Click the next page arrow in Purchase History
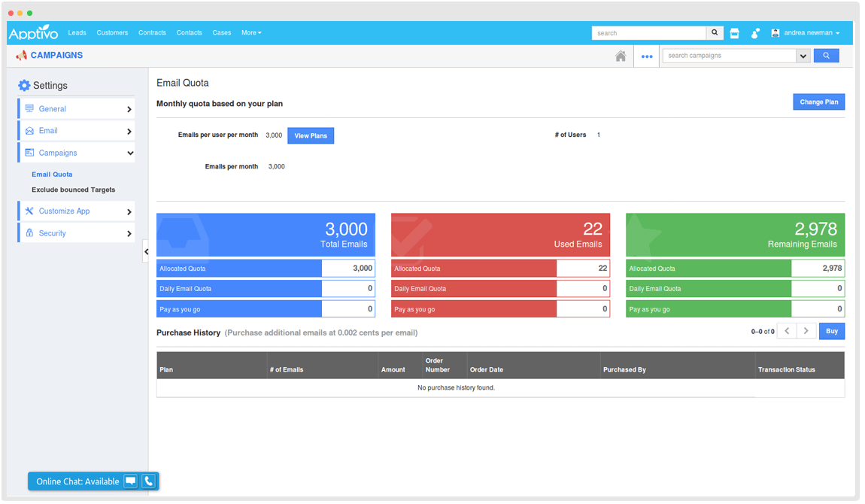 [x=806, y=331]
